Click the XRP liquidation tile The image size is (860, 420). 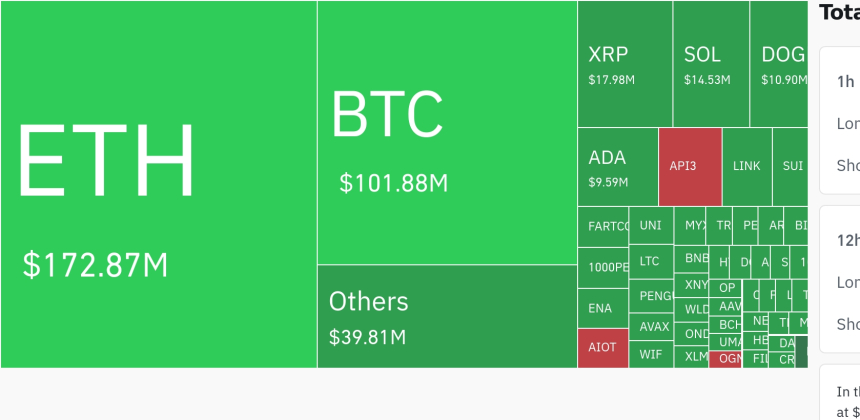624,64
